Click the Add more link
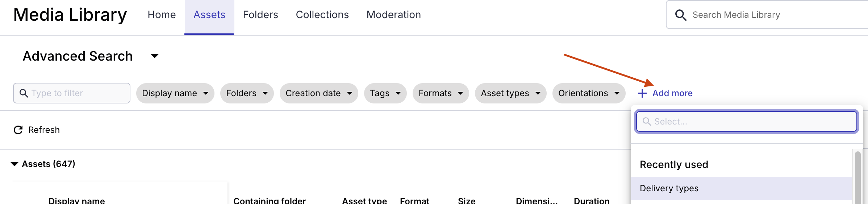Screen dimensions: 868x204 [665, 93]
